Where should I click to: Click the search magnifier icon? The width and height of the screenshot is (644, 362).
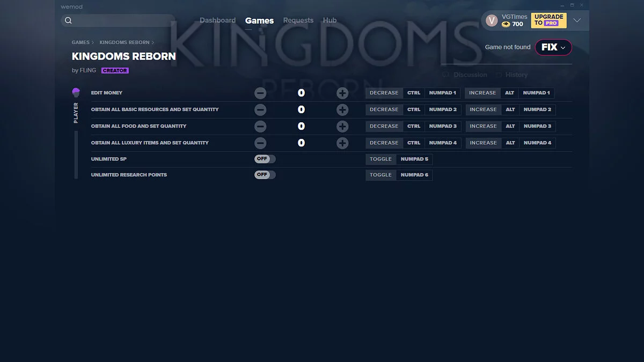(68, 20)
